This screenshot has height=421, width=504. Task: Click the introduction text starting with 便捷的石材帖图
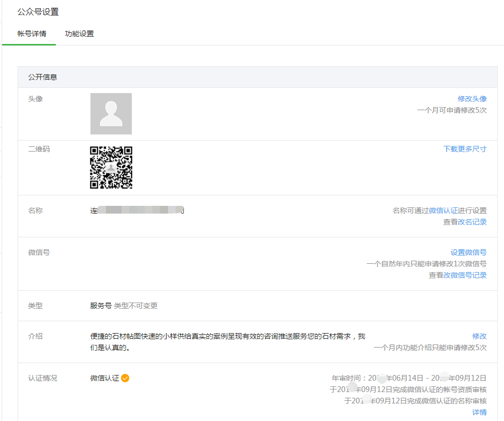227,342
